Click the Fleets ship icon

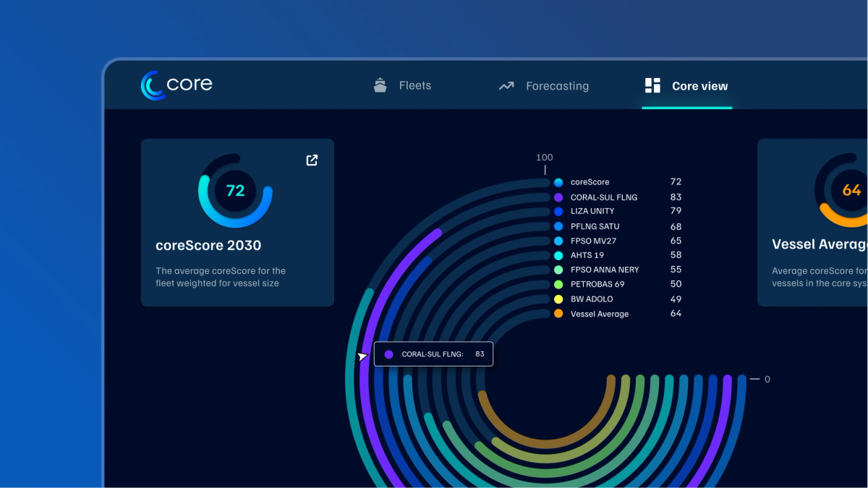pos(380,85)
